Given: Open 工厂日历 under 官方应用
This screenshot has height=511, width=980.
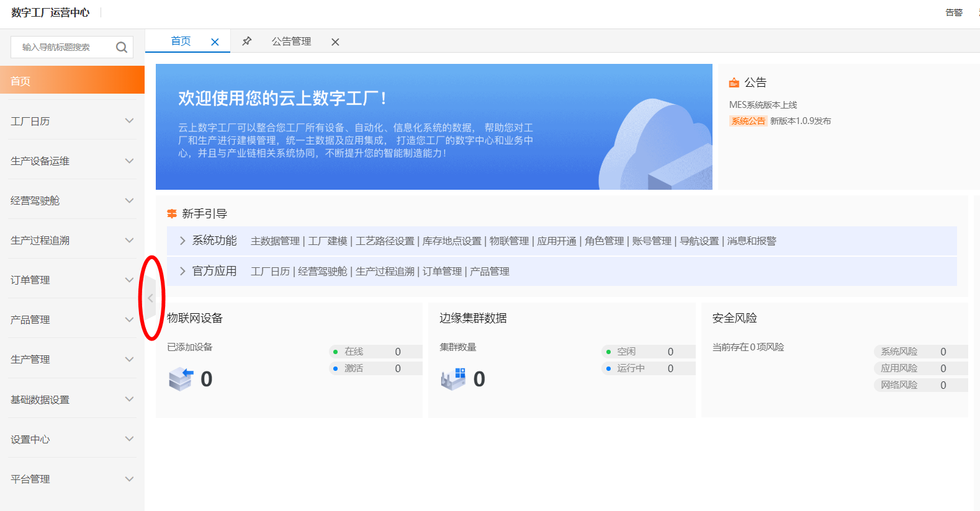Looking at the screenshot, I should pos(270,272).
